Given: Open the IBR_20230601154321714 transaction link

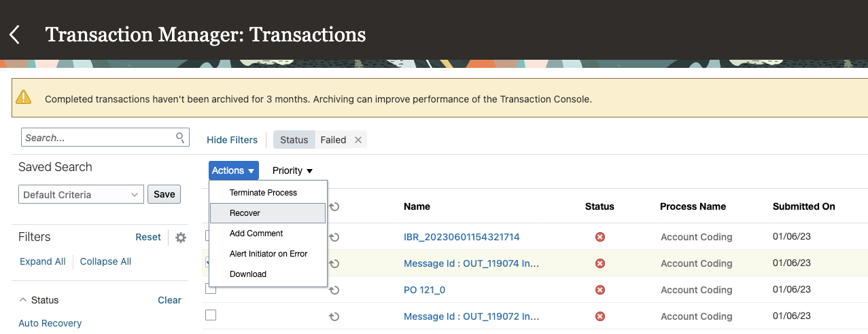Looking at the screenshot, I should pos(461,237).
